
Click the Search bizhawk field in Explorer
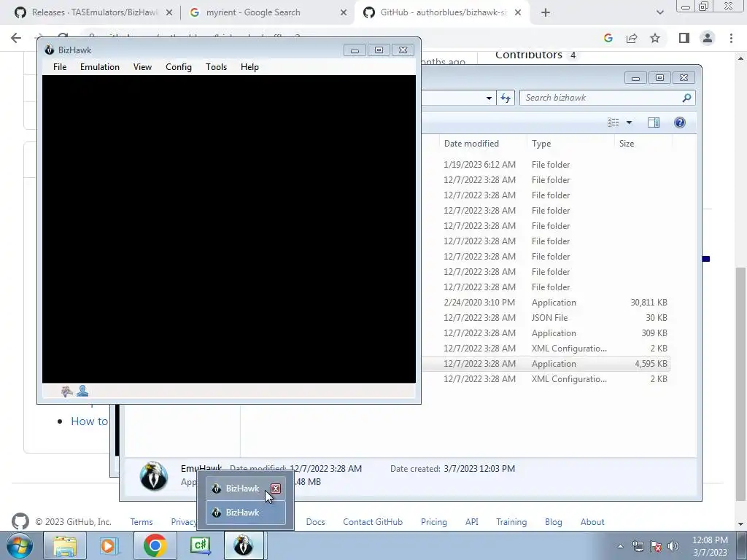600,98
